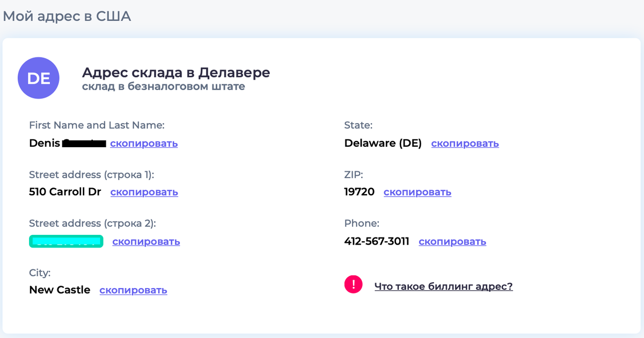Click the circular DE warehouse icon
This screenshot has height=338, width=644.
point(39,78)
